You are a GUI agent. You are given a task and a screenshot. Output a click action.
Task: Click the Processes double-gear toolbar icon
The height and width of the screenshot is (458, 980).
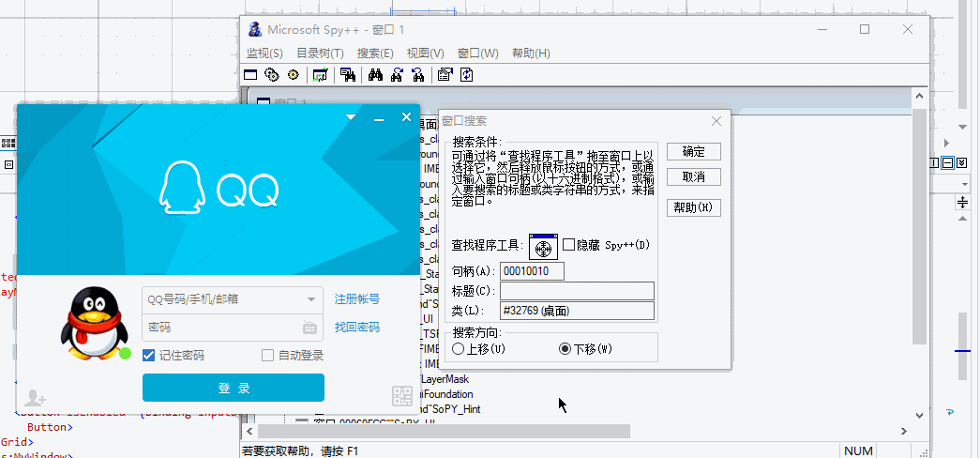coord(271,75)
